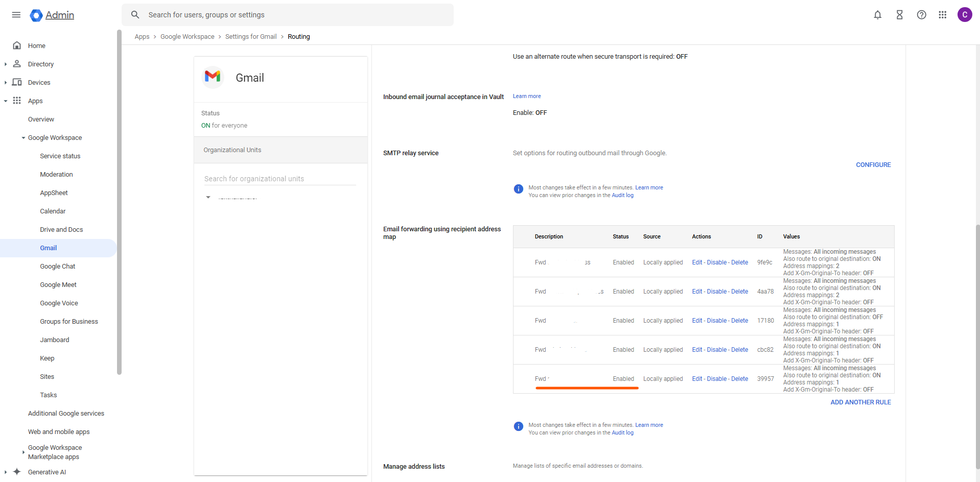Select Google Meet in sidebar
The height and width of the screenshot is (482, 980).
(58, 284)
